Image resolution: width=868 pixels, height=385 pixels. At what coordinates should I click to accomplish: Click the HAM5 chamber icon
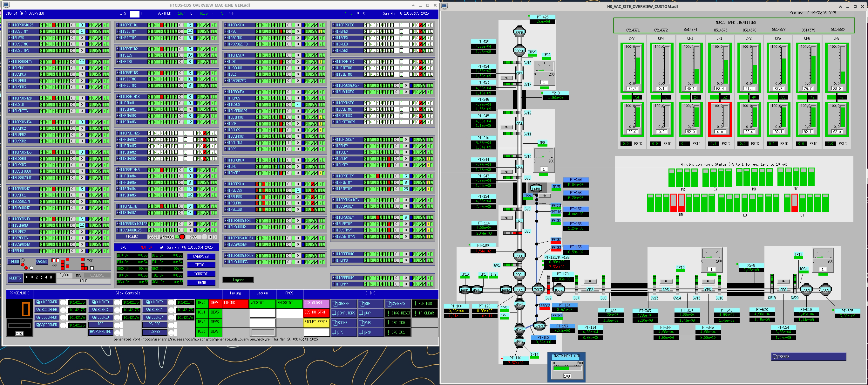(519, 329)
